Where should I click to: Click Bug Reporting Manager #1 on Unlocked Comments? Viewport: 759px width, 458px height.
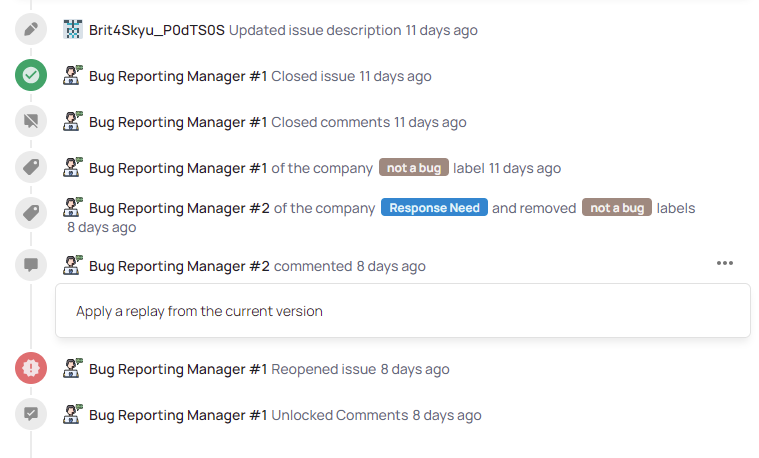click(178, 415)
